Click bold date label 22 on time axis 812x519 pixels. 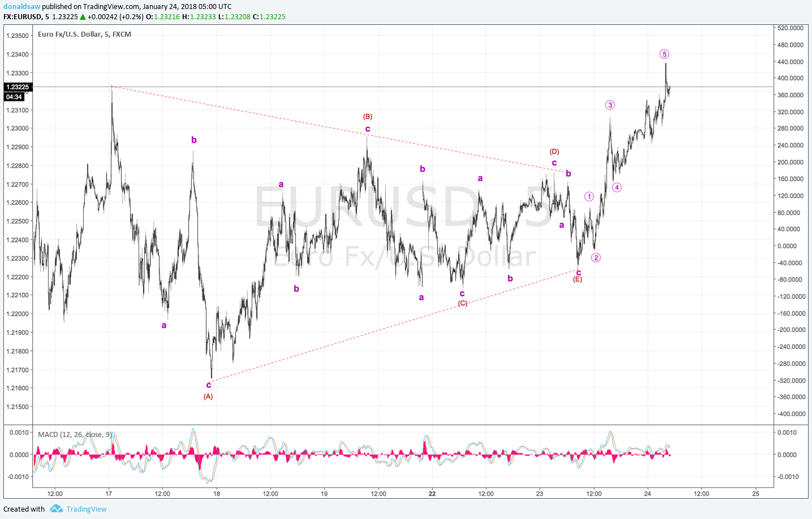[x=432, y=494]
